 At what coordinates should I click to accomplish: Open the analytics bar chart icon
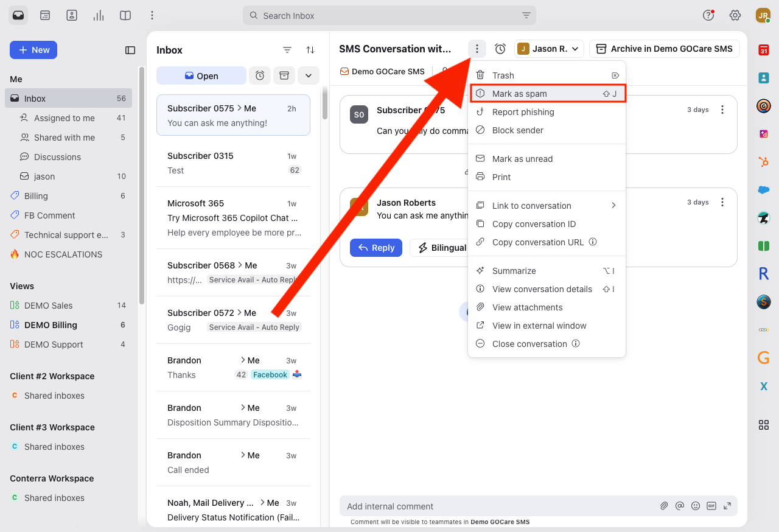99,15
